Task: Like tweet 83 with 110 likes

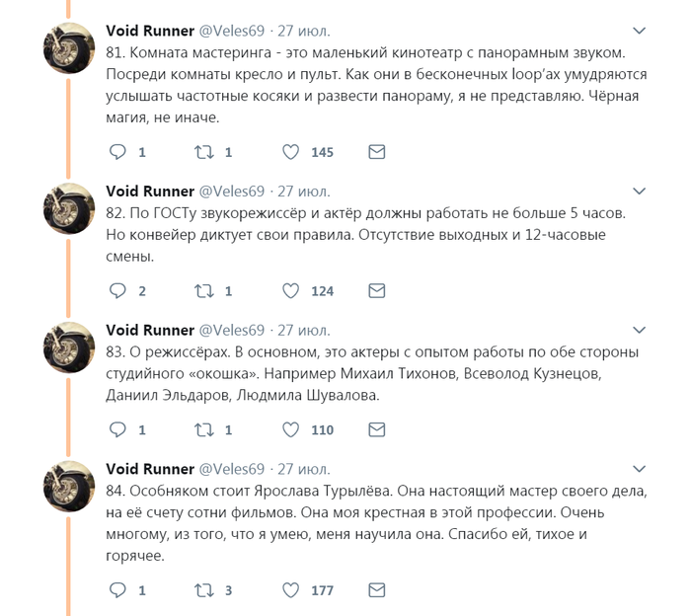Action: pyautogui.click(x=291, y=430)
